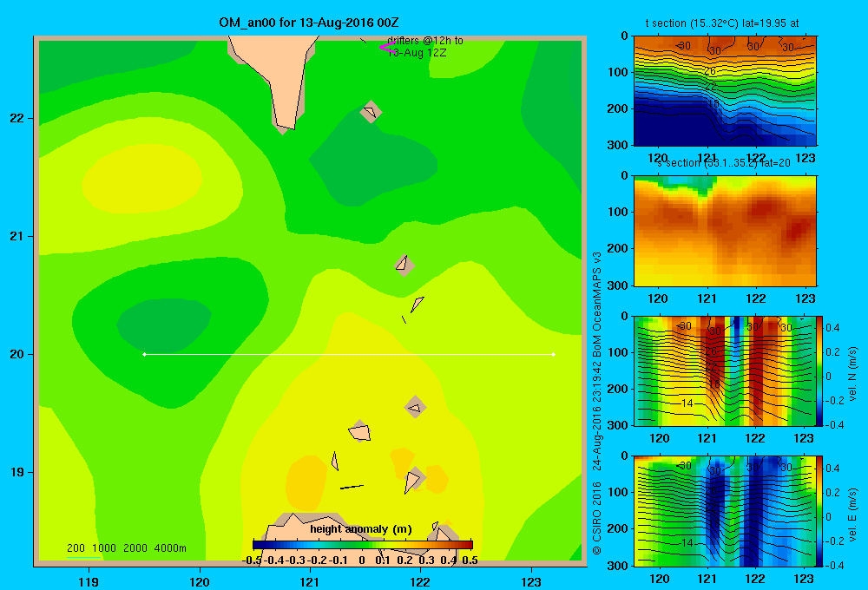
Task: Click the "4000m" depth contour legend entry
Action: (170, 548)
